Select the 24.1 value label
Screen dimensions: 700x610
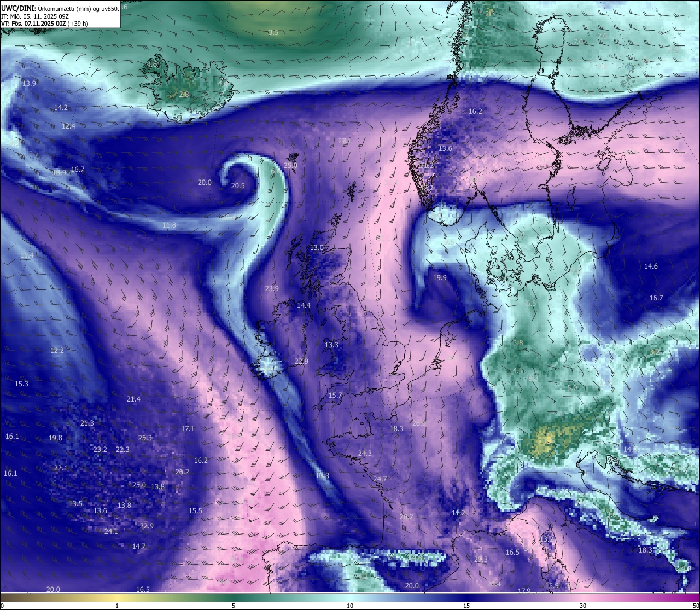coord(111,532)
